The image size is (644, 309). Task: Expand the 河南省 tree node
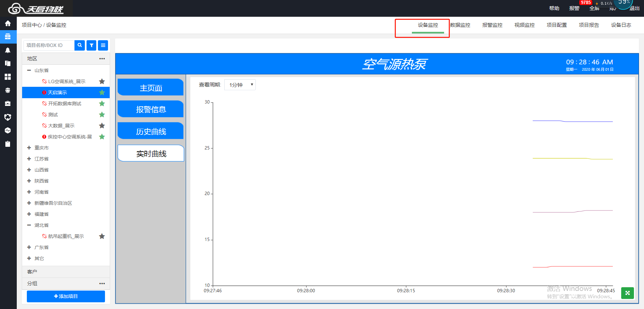tap(29, 192)
